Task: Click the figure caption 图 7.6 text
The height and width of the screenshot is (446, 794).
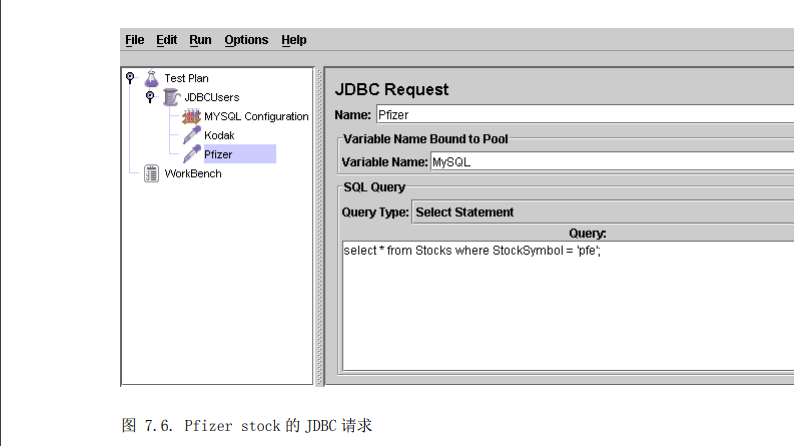Action: pos(247,426)
